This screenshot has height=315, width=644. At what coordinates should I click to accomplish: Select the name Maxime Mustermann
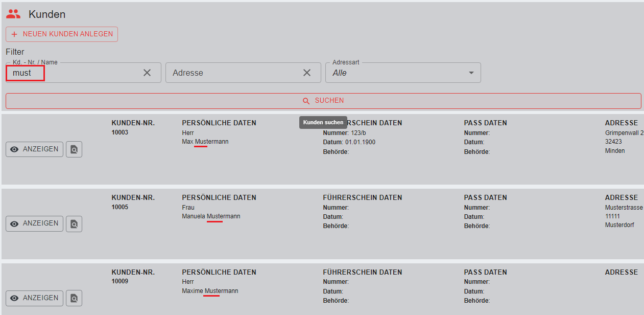pyautogui.click(x=210, y=291)
